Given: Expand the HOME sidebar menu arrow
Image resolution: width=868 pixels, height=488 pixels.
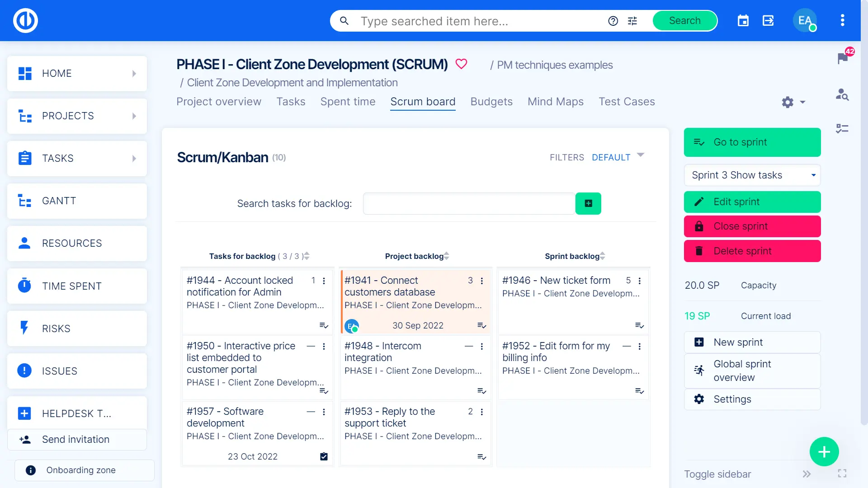Looking at the screenshot, I should (134, 74).
